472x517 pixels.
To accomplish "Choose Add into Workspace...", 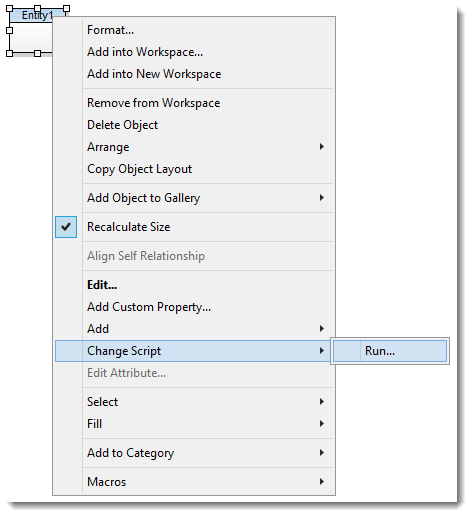I will [x=194, y=52].
